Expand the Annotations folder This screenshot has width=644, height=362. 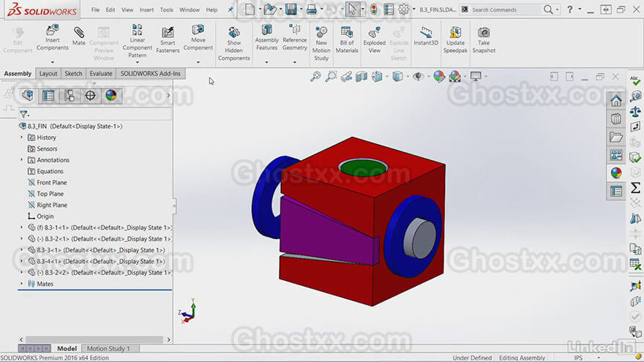coord(22,160)
